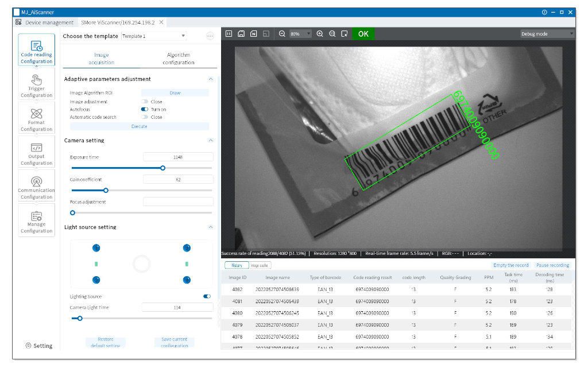This screenshot has height=368, width=588.
Task: Reset image zoom to 1:1
Action: point(332,34)
